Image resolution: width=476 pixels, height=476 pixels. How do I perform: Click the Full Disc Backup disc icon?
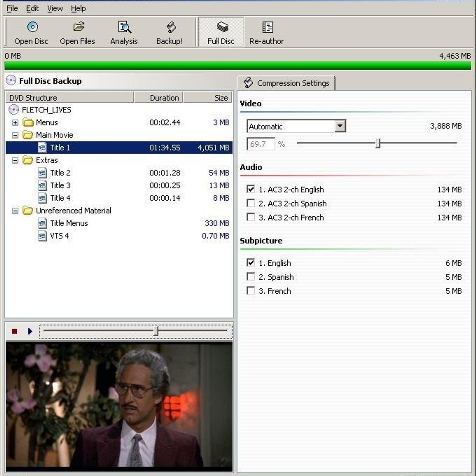pyautogui.click(x=11, y=81)
